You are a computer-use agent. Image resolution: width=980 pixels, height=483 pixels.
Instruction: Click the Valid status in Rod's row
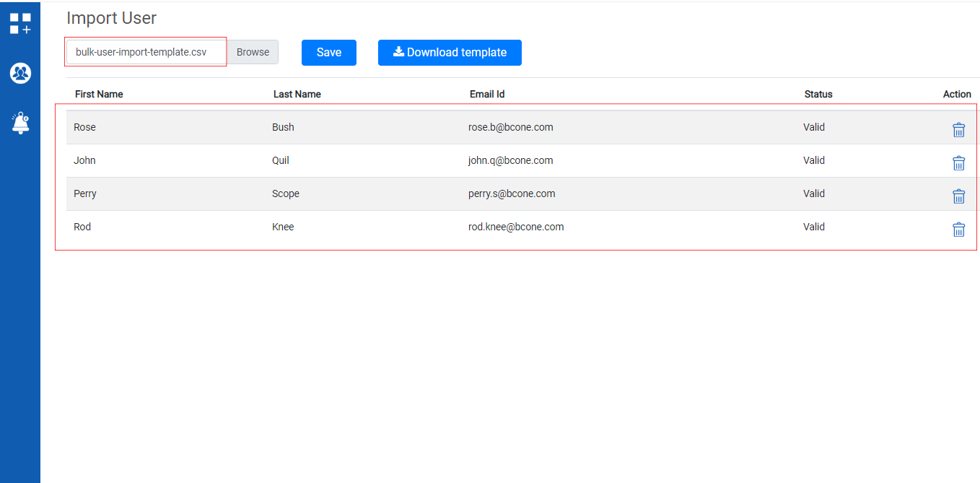(x=814, y=227)
